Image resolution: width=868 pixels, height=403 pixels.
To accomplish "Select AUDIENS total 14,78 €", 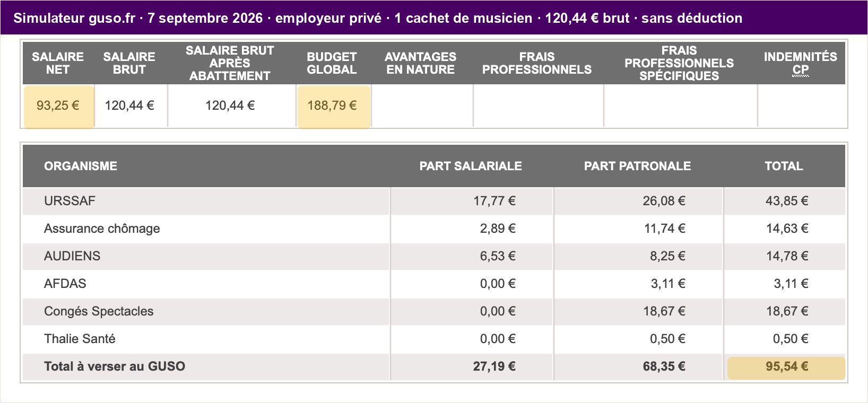I will click(787, 256).
